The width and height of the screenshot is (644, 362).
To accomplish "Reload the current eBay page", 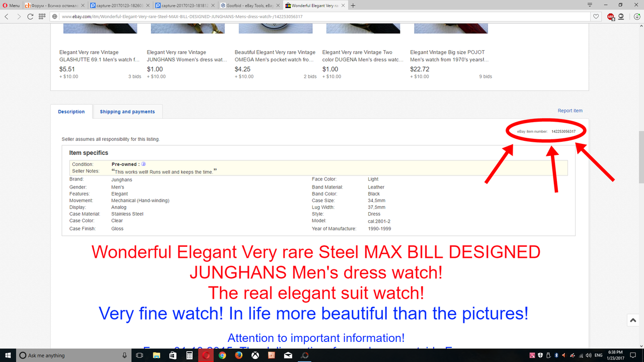I will (30, 16).
